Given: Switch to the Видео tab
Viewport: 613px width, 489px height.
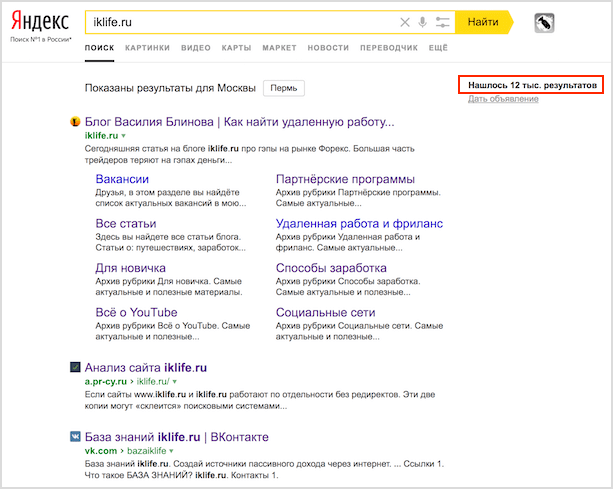Looking at the screenshot, I should 196,48.
